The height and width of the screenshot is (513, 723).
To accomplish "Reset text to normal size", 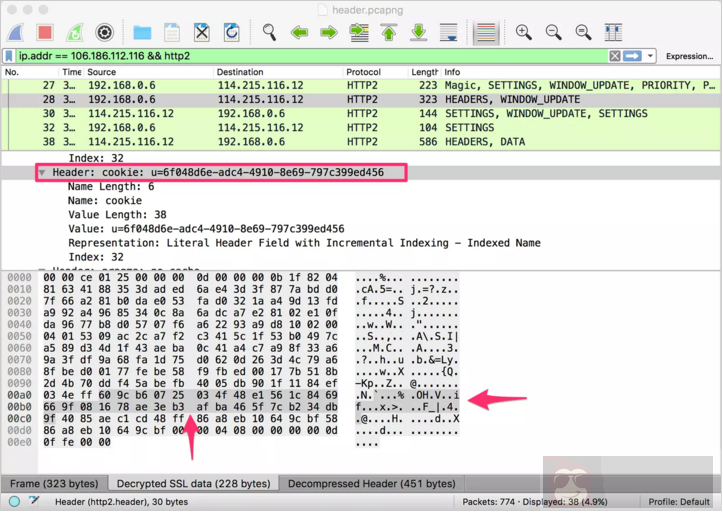I will pyautogui.click(x=583, y=32).
